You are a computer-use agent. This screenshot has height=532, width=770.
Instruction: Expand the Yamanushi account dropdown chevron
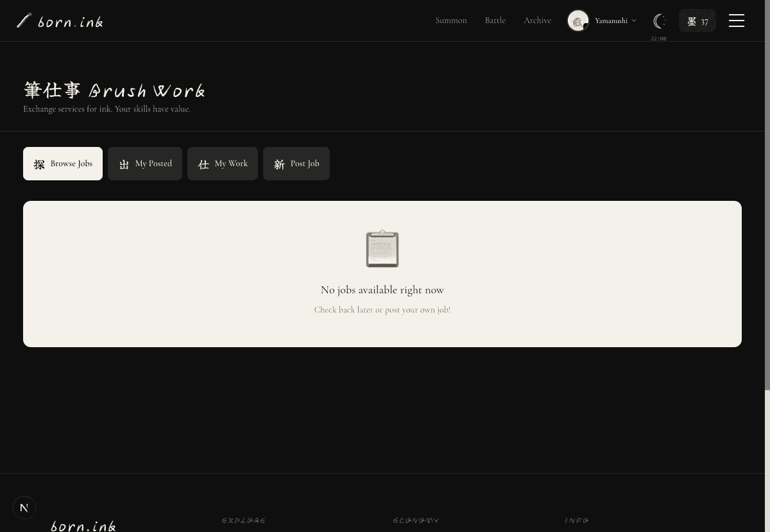point(634,21)
